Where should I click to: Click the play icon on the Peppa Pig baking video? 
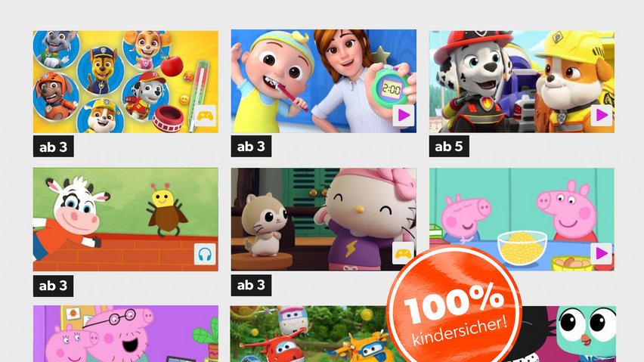click(601, 254)
